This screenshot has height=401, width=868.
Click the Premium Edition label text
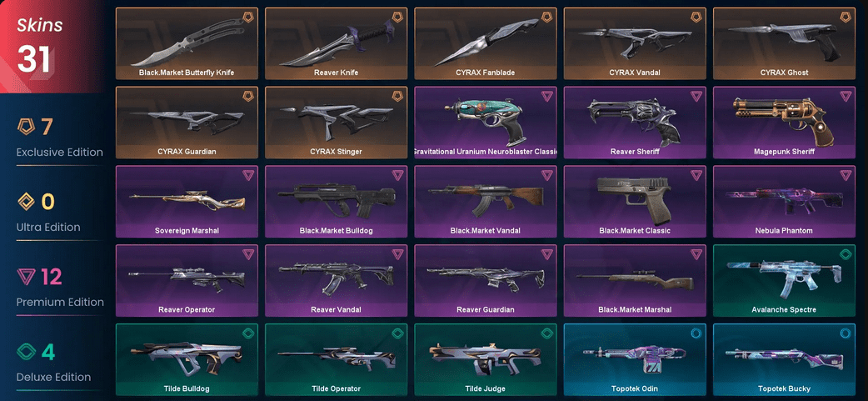60,303
